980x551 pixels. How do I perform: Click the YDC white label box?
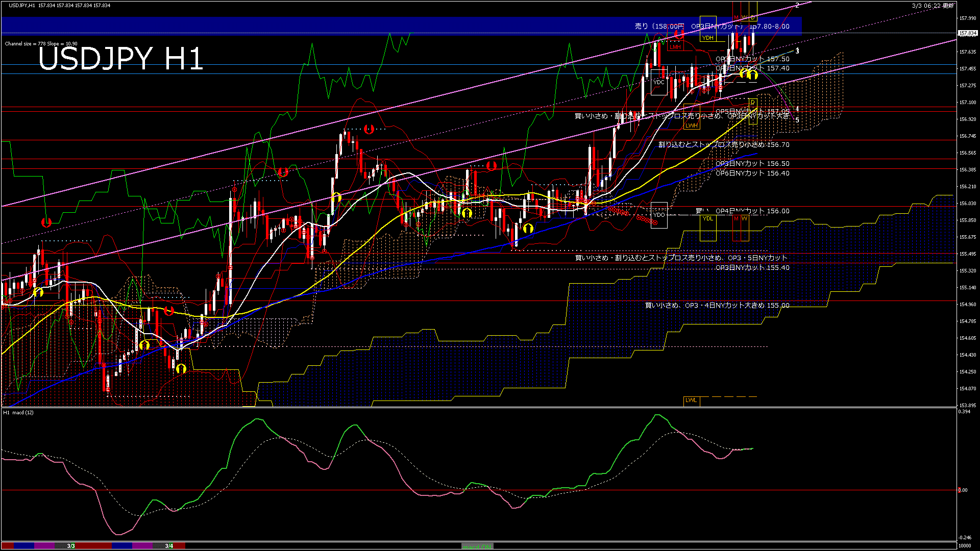[659, 82]
